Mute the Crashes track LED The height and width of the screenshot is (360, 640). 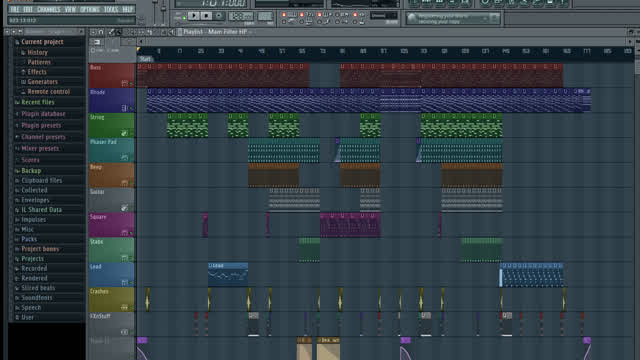pyautogui.click(x=131, y=308)
